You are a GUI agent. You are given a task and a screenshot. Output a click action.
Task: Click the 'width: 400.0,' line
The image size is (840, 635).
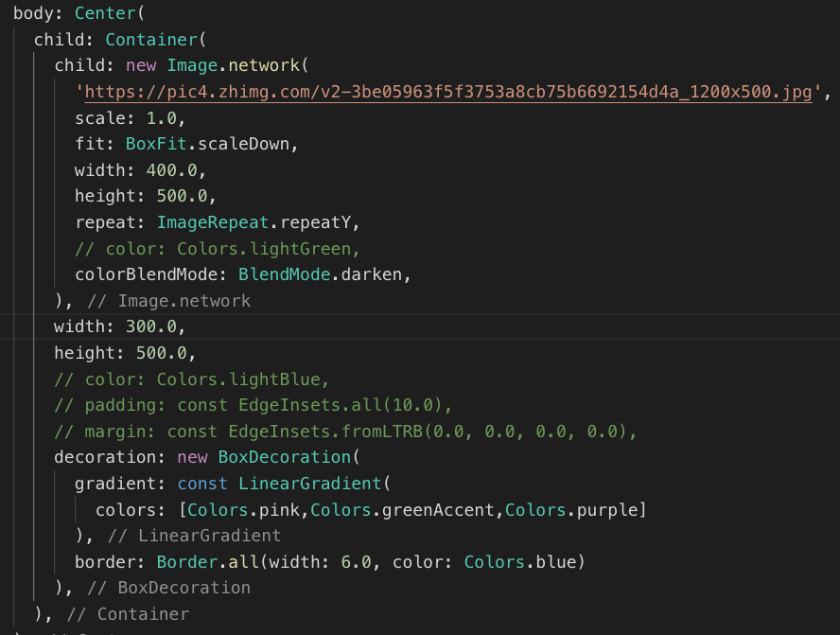(140, 170)
